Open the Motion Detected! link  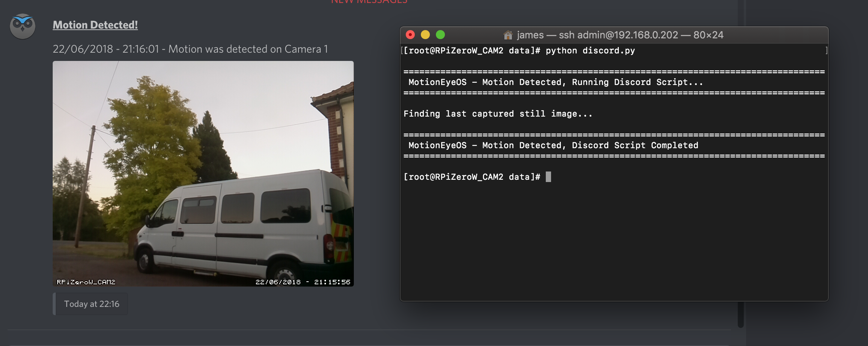(95, 25)
